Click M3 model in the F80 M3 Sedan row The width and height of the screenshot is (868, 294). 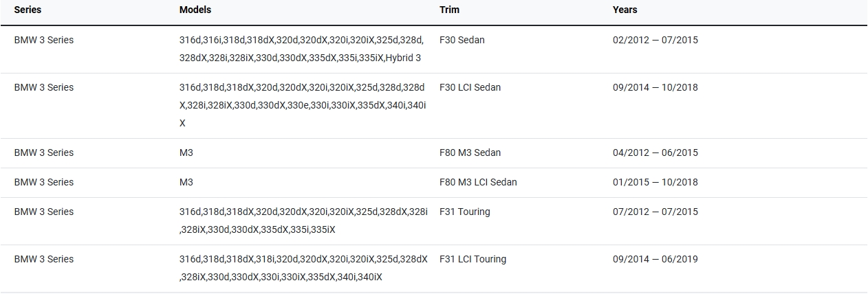[x=186, y=152]
